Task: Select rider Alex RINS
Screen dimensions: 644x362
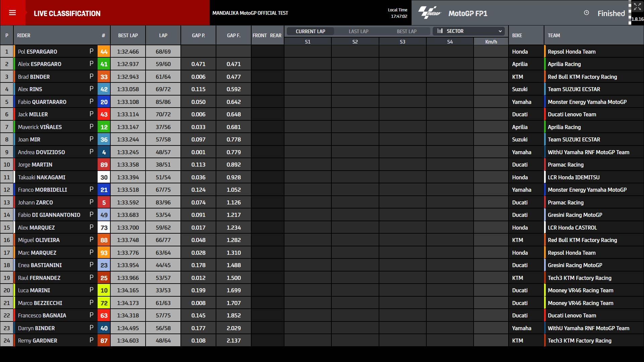Action: [30, 89]
